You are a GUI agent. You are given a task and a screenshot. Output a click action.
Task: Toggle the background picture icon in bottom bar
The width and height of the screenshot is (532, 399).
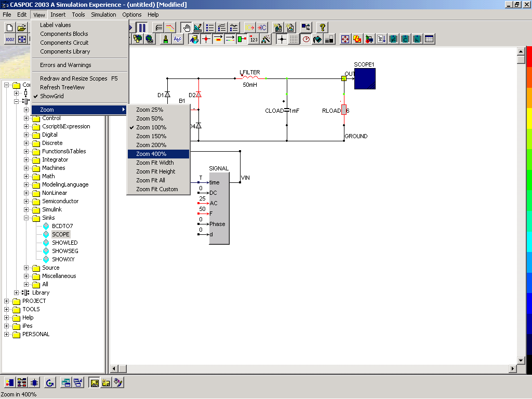pyautogui.click(x=95, y=383)
